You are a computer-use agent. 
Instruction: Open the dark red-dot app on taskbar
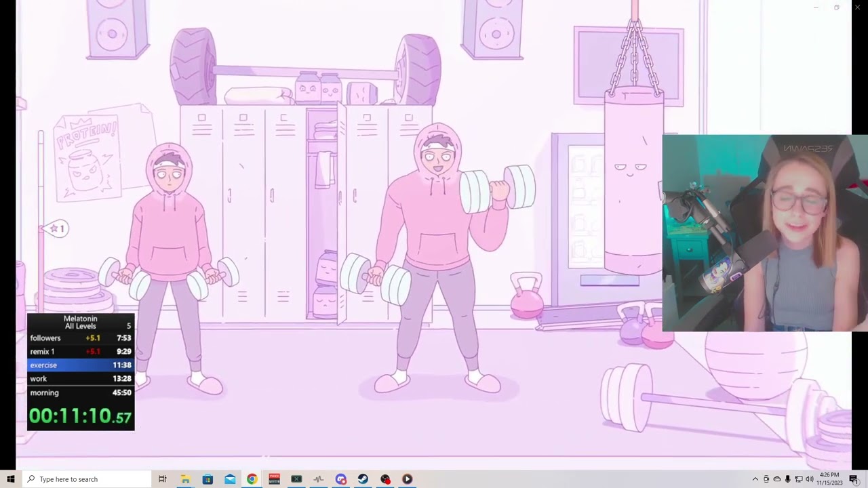(385, 479)
